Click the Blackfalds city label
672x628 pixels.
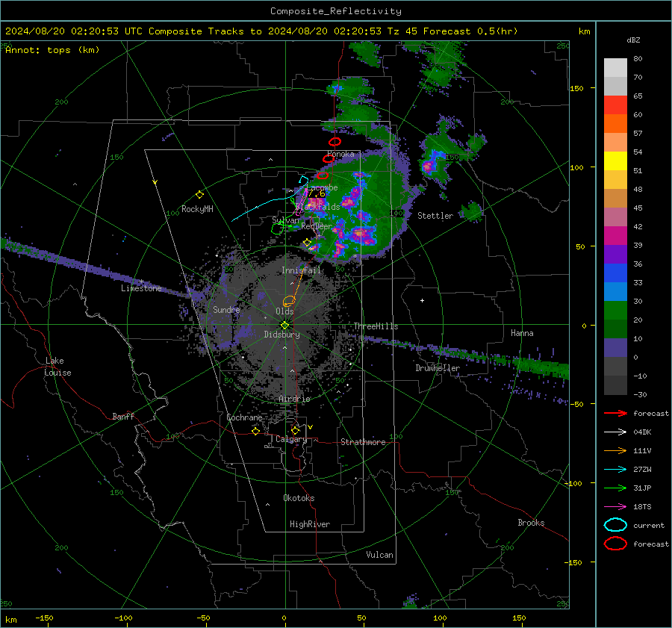pos(317,207)
